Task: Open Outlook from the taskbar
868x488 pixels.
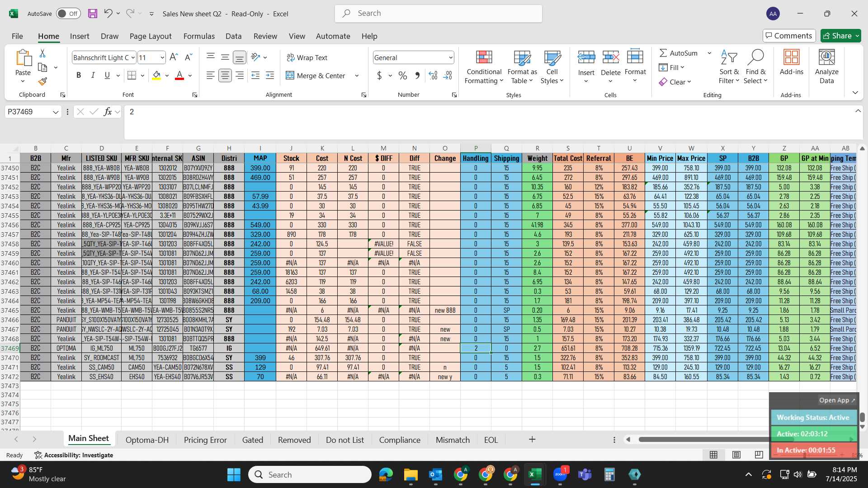Action: click(435, 474)
